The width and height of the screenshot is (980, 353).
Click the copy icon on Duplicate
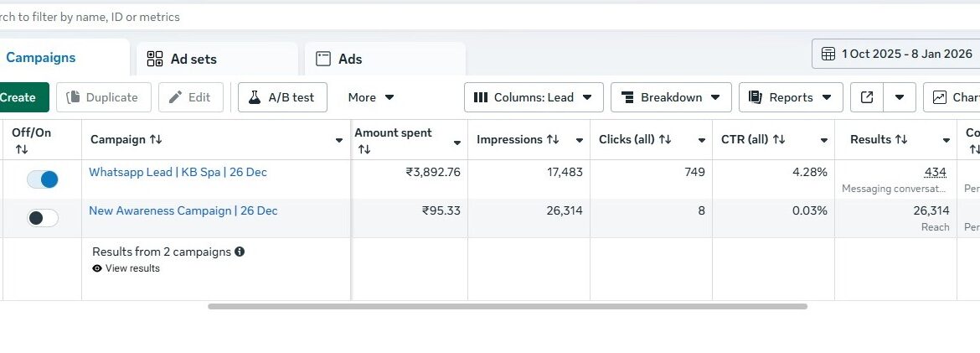pyautogui.click(x=73, y=97)
